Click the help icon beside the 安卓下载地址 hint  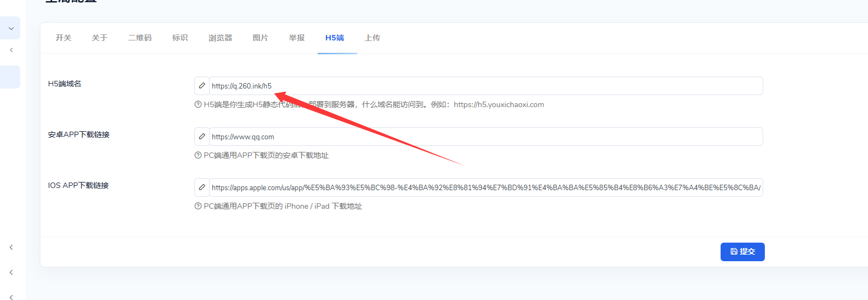point(198,155)
